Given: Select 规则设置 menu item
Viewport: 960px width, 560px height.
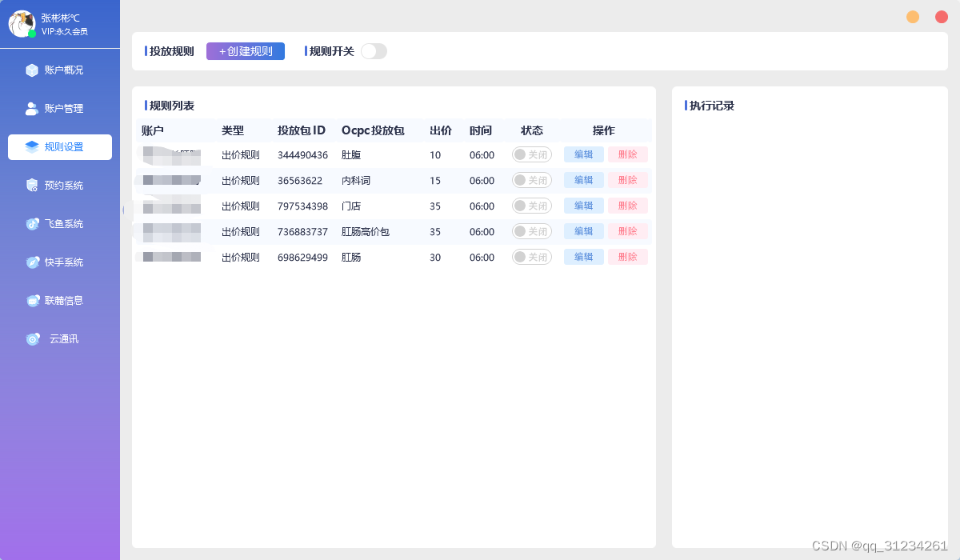Looking at the screenshot, I should click(x=60, y=147).
